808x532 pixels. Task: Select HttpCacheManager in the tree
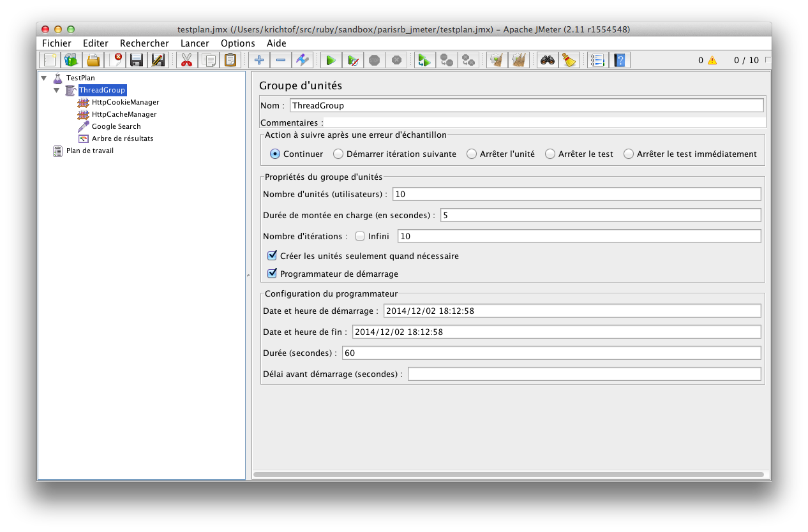[124, 114]
